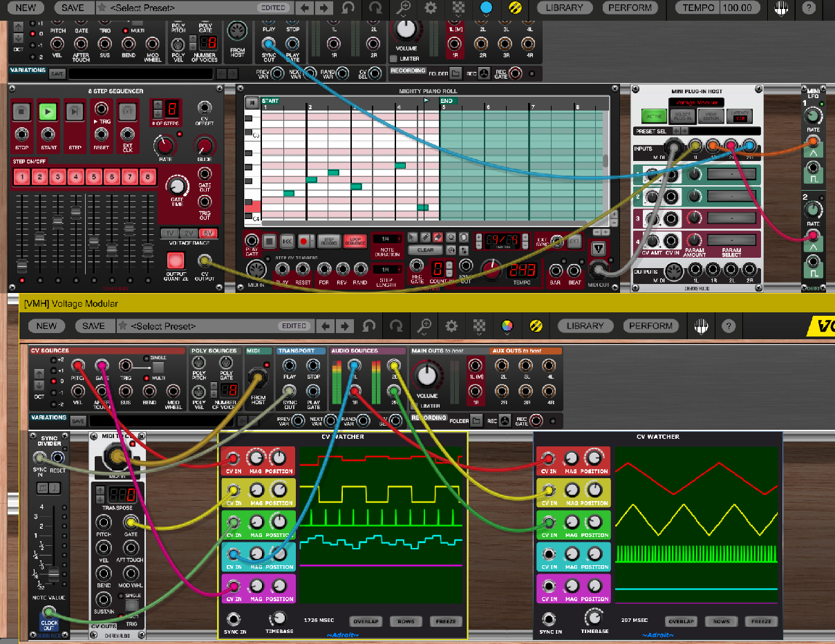Toggle the OUTPUT QUANTIZE red button
Image resolution: width=835 pixels, height=644 pixels.
tap(176, 261)
